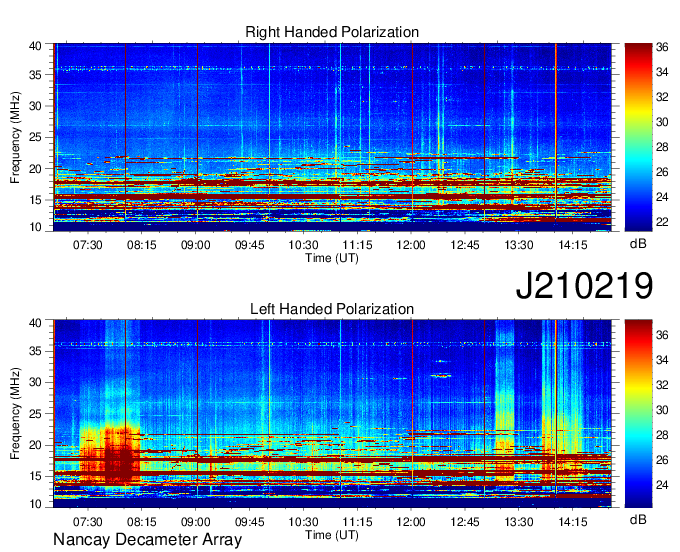
Task: Click the 30 MHz tick of the top plot
Action: (x=35, y=106)
